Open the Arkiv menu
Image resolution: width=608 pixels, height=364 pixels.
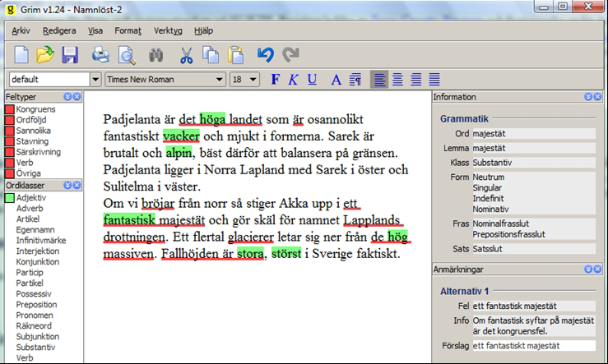(21, 30)
